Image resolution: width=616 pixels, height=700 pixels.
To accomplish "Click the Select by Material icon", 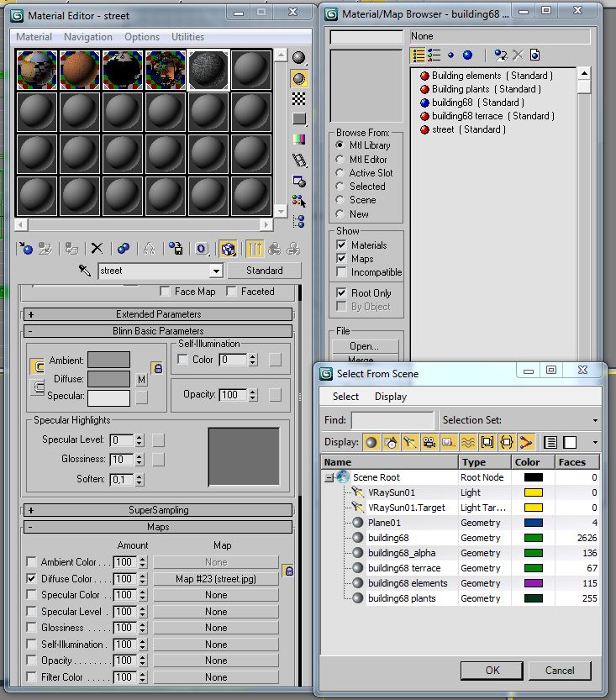I will tap(298, 202).
